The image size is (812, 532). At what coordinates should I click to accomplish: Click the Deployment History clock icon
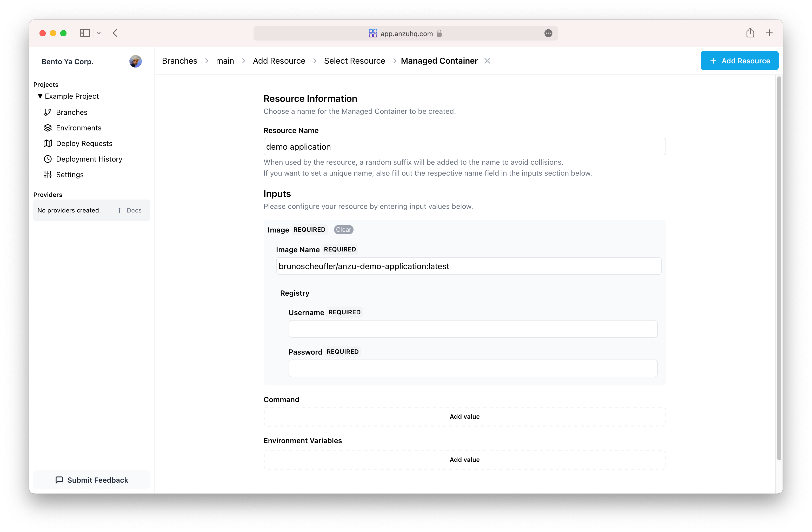click(48, 159)
